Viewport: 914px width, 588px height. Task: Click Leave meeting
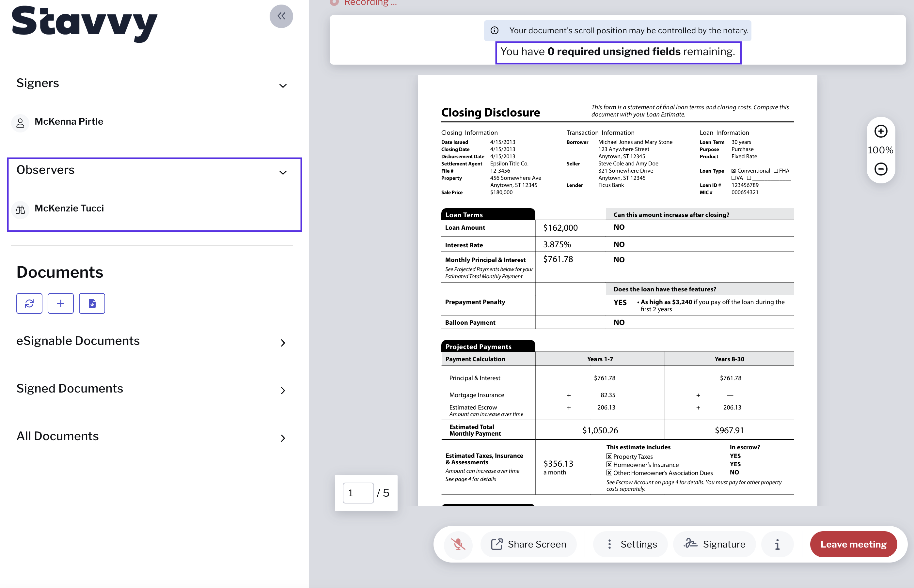point(853,544)
